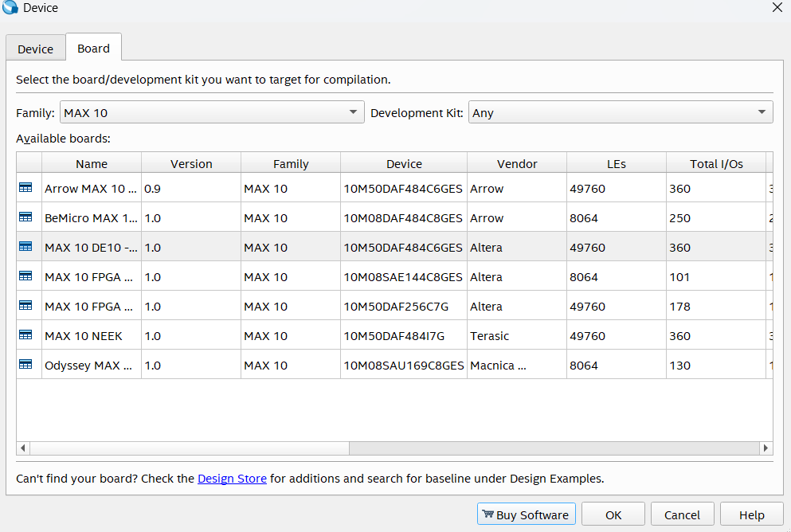Click the left arrow of horizontal scrollbar
The height and width of the screenshot is (532, 791).
[x=23, y=448]
